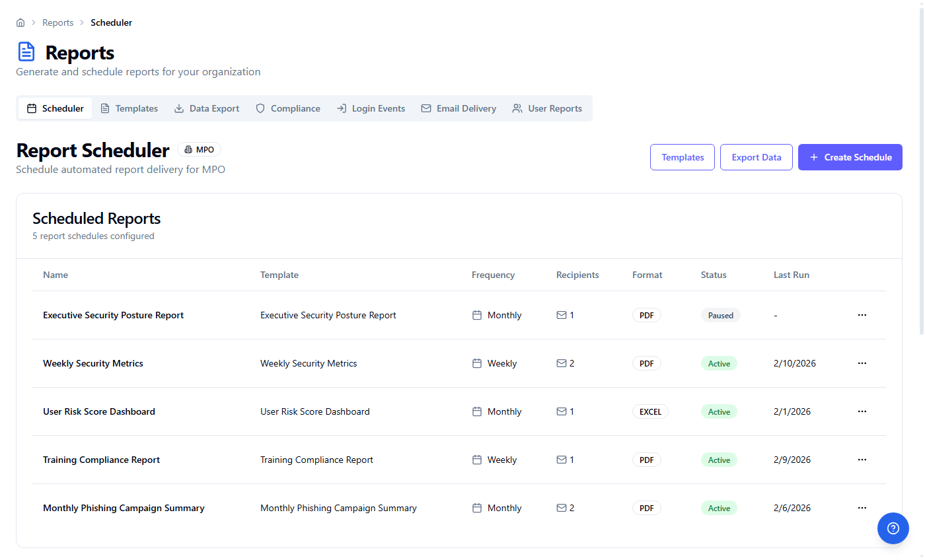Open the help button in the bottom right

click(893, 528)
